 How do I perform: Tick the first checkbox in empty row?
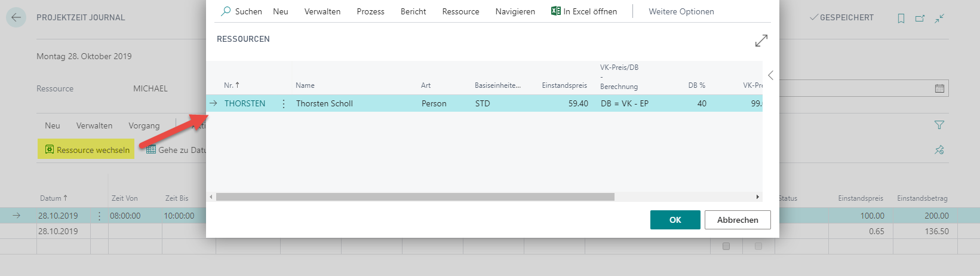726,246
